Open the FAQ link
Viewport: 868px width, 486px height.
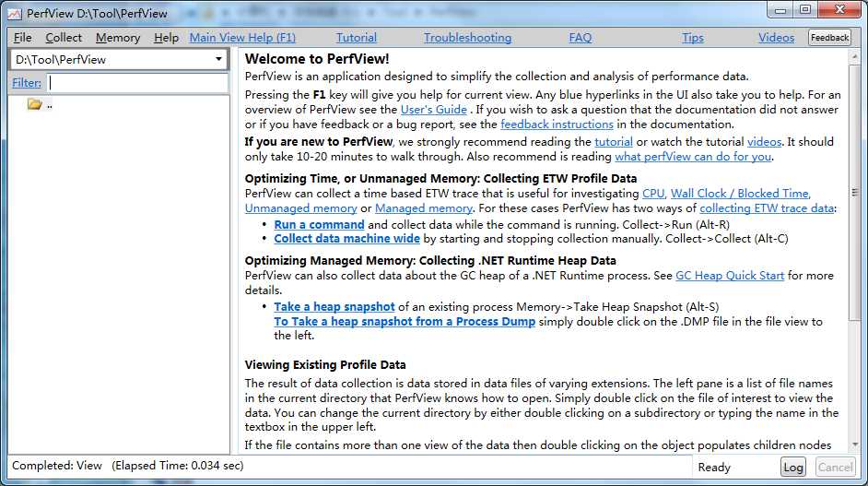[x=581, y=38]
